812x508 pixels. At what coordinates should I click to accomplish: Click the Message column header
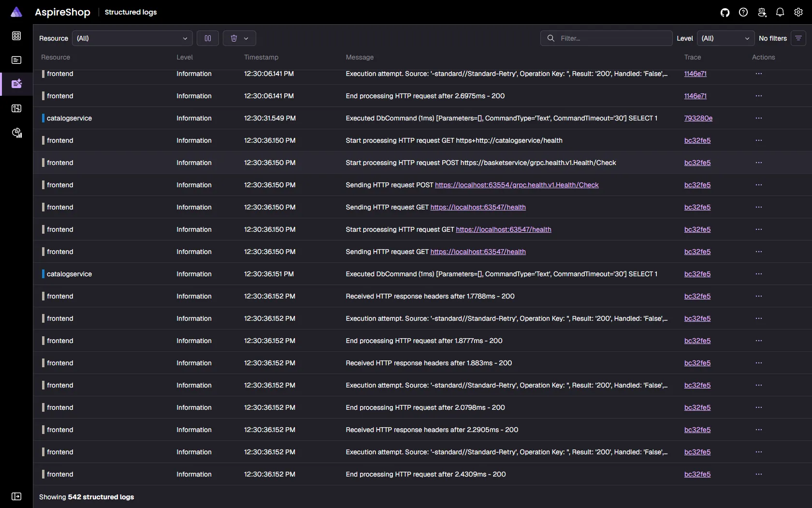coord(360,57)
